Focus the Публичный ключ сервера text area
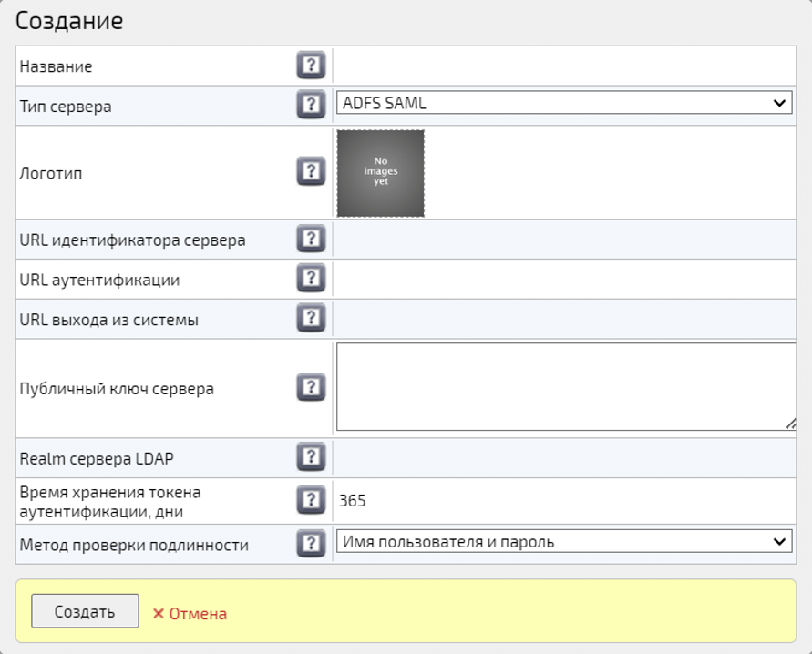The image size is (812, 654). pos(565,386)
